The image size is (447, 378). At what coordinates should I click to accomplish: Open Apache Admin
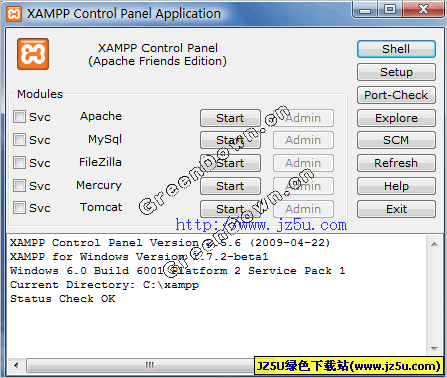click(x=303, y=118)
